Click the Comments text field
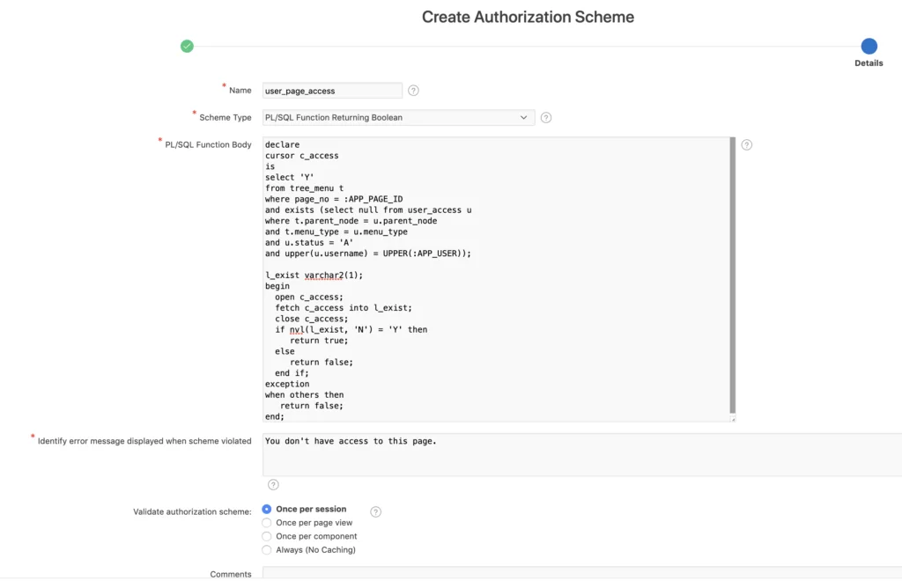 click(x=582, y=572)
